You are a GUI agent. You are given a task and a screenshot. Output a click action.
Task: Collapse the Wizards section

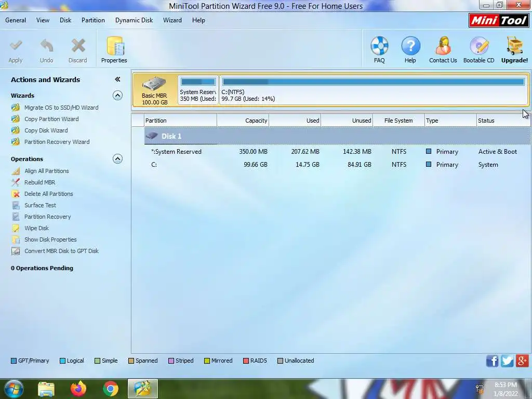pyautogui.click(x=117, y=96)
